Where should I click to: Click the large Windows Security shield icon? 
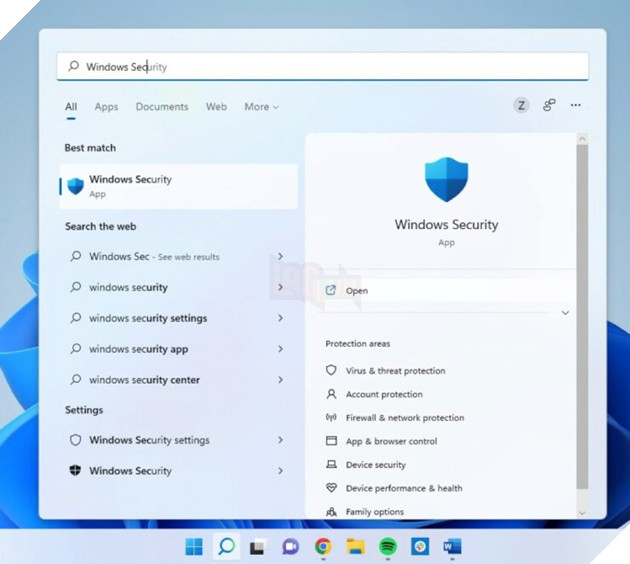pyautogui.click(x=446, y=179)
